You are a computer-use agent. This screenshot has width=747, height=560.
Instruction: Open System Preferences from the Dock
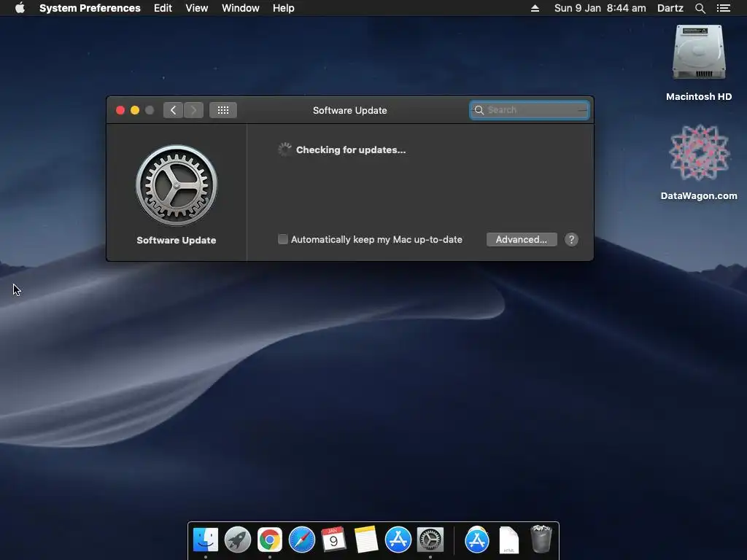[x=430, y=540]
